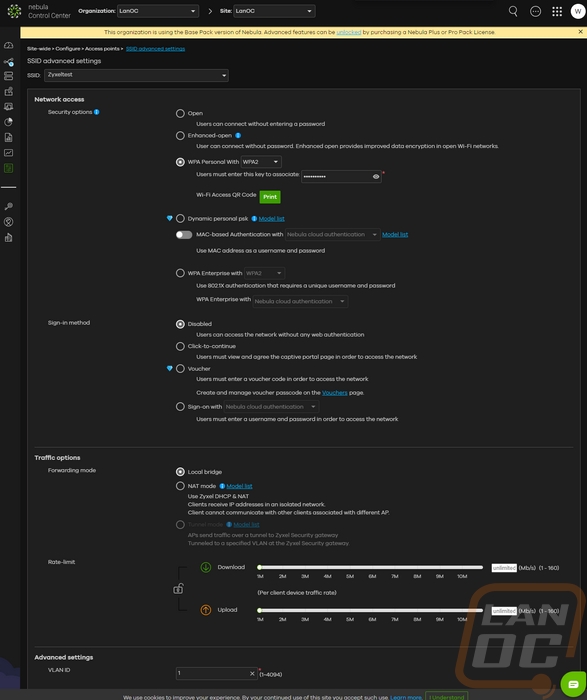Select the Dynamic personal psk radio button

pyautogui.click(x=180, y=218)
